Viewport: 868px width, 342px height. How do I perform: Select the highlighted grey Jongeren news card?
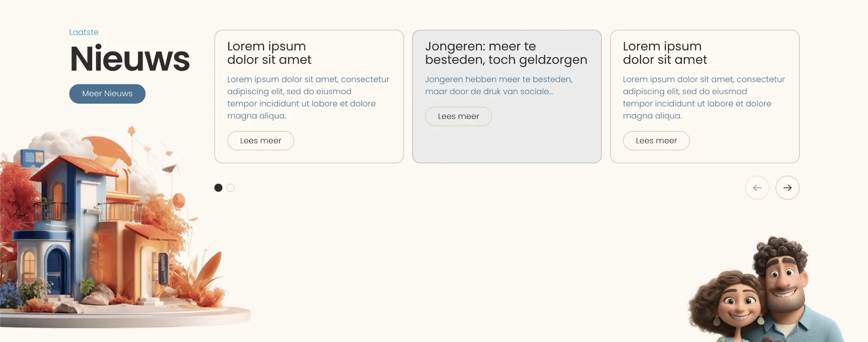coord(507,97)
